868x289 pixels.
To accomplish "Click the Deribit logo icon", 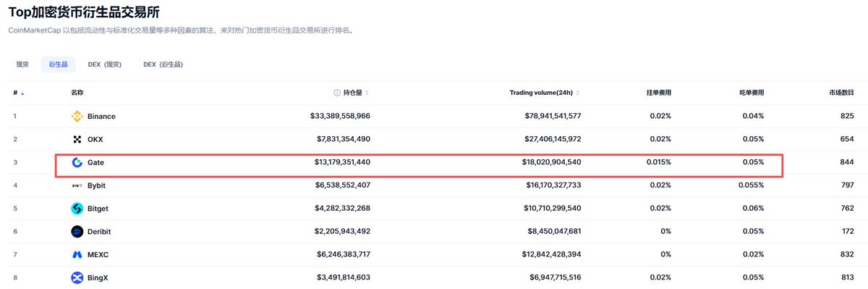I will [77, 232].
